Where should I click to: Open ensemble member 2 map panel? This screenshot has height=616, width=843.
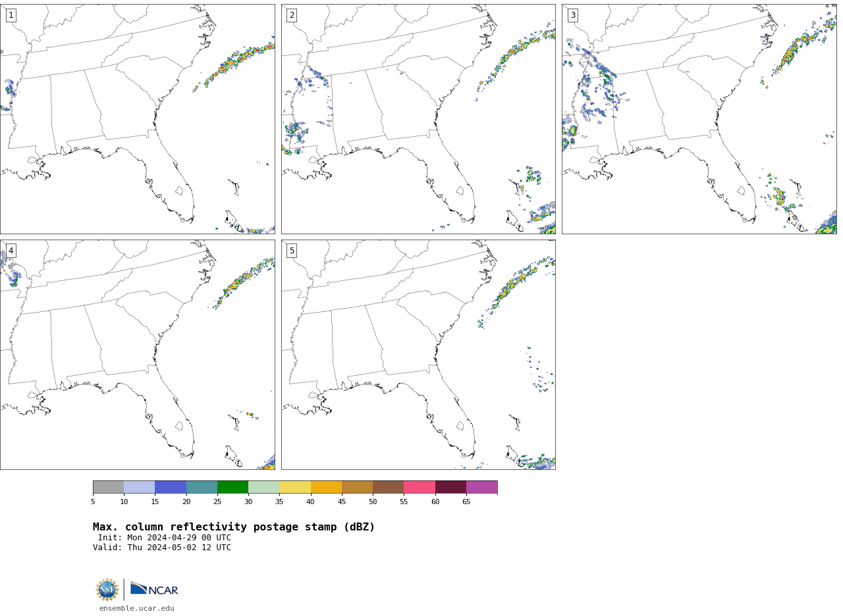[418, 119]
